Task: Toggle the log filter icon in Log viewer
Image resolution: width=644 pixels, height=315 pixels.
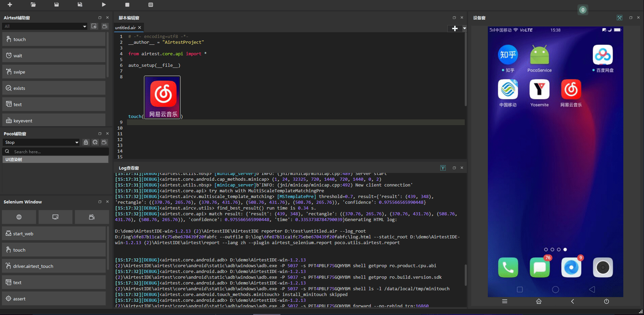Action: (443, 168)
